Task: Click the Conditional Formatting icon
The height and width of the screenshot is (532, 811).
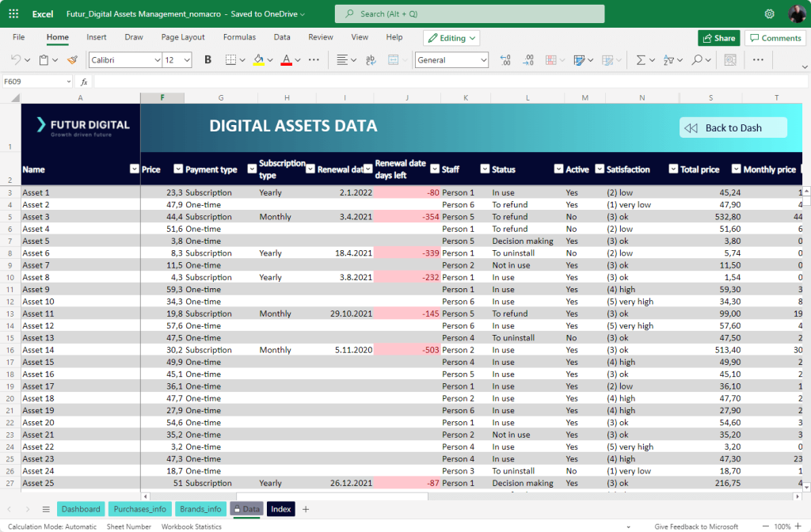Action: 550,59
